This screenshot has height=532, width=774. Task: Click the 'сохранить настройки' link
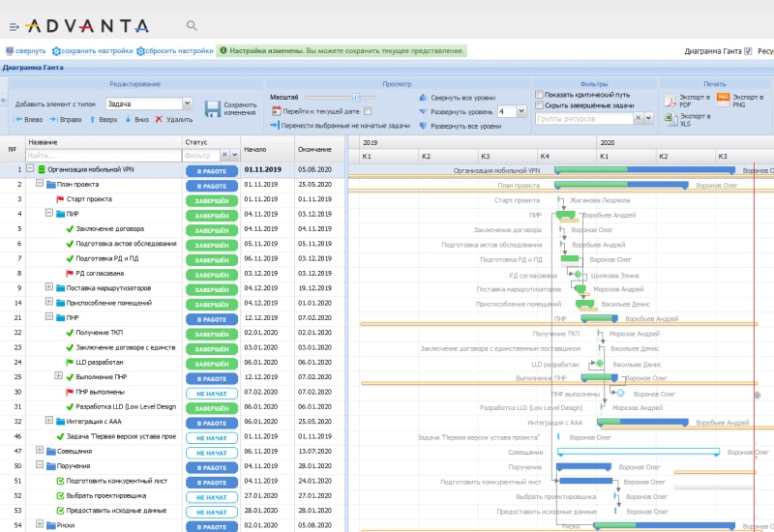pos(92,50)
